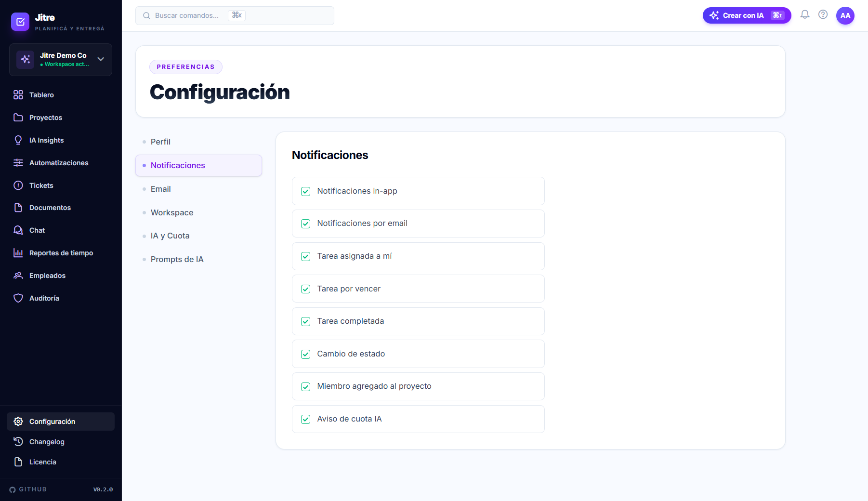Click the workspace sparkle icon
Viewport: 868px width, 501px height.
tap(26, 59)
